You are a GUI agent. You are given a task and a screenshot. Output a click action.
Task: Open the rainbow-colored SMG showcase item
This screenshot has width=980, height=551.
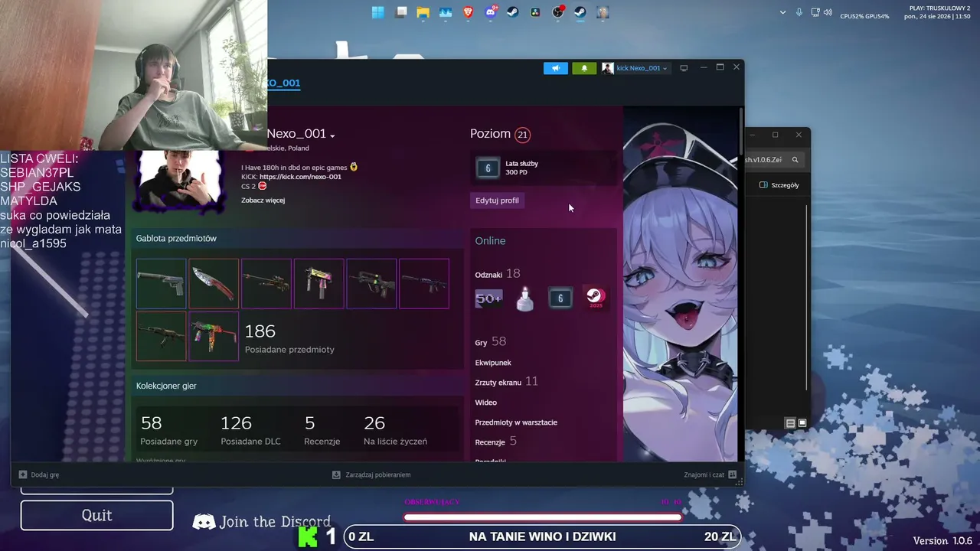pos(214,336)
